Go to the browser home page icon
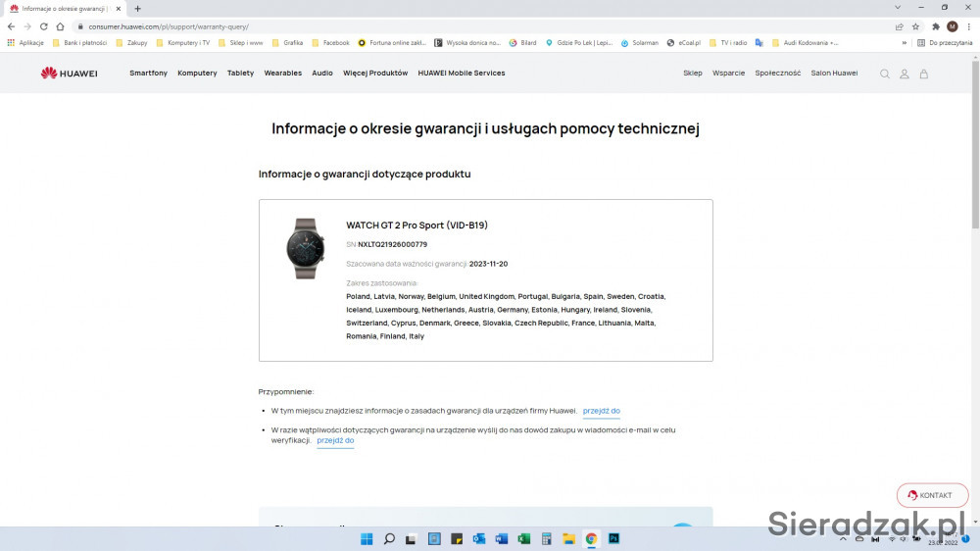Viewport: 980px width, 551px height. click(60, 26)
